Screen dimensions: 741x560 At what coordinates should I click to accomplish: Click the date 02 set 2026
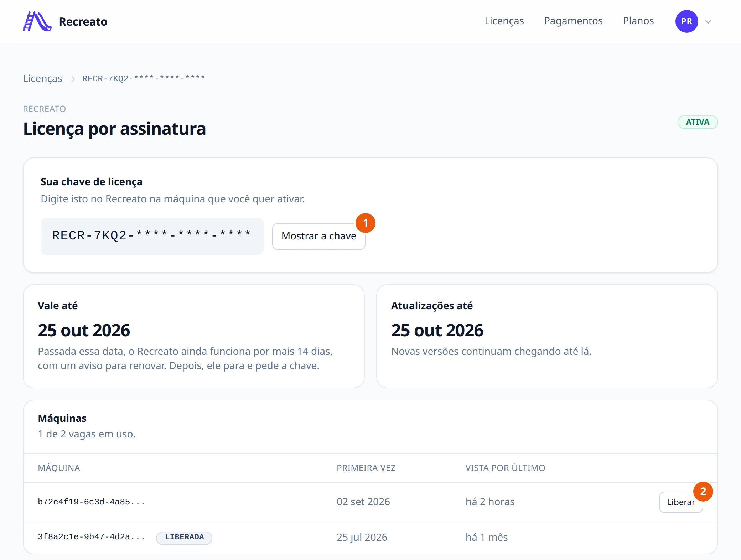click(363, 502)
